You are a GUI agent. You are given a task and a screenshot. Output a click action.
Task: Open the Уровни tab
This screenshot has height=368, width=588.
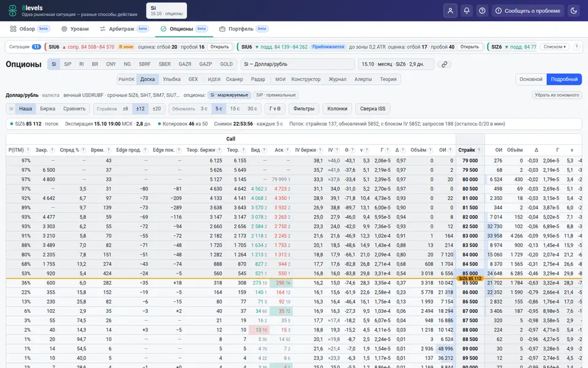[x=75, y=29]
